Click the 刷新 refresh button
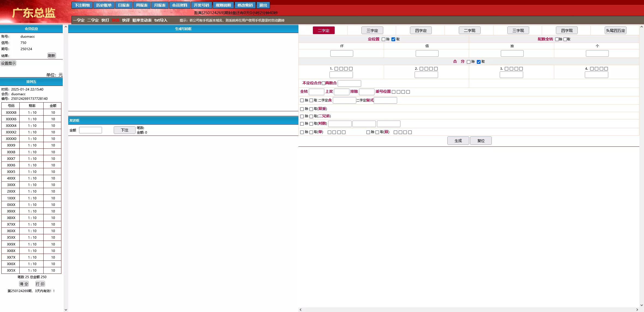This screenshot has width=644, height=312. coord(52,56)
